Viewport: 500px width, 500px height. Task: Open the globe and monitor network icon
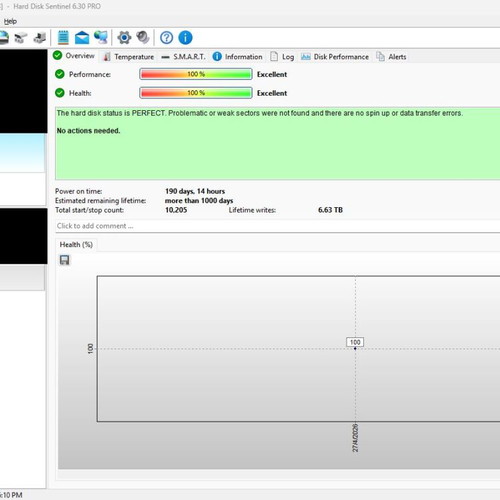101,37
